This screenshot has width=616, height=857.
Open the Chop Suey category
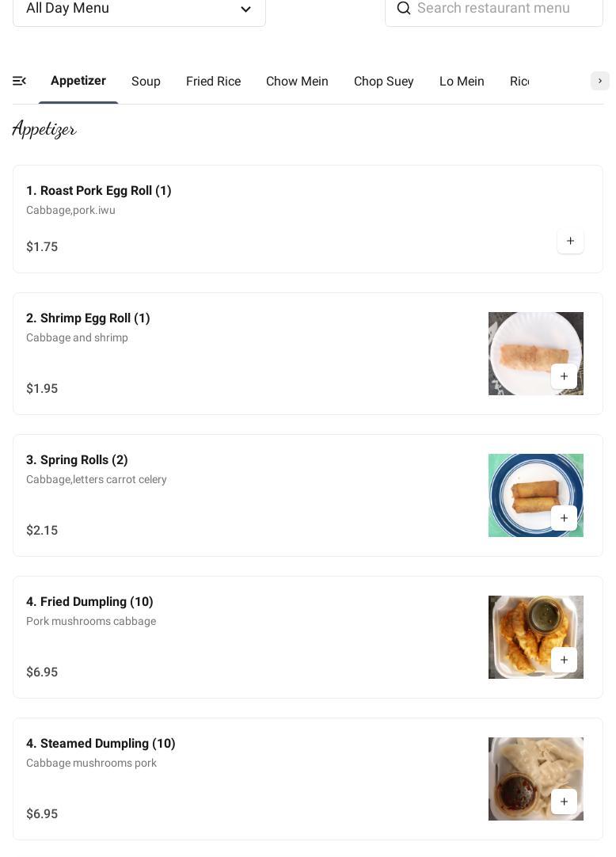tap(383, 82)
